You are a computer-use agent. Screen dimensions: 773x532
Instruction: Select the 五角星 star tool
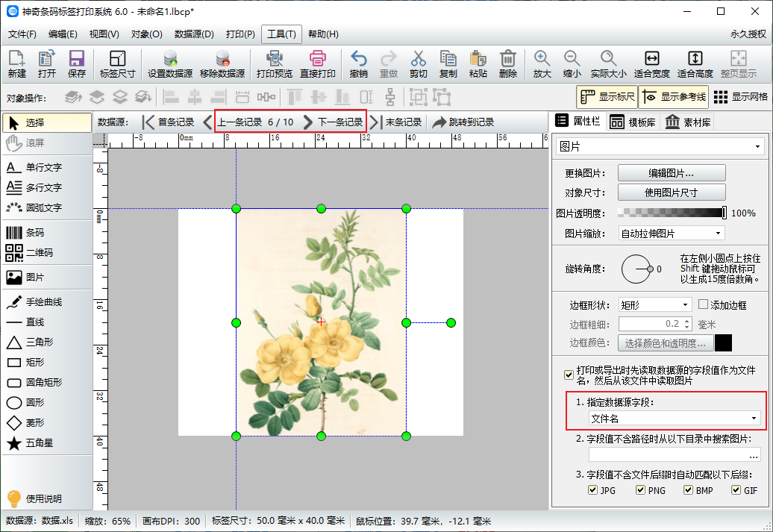click(x=47, y=442)
